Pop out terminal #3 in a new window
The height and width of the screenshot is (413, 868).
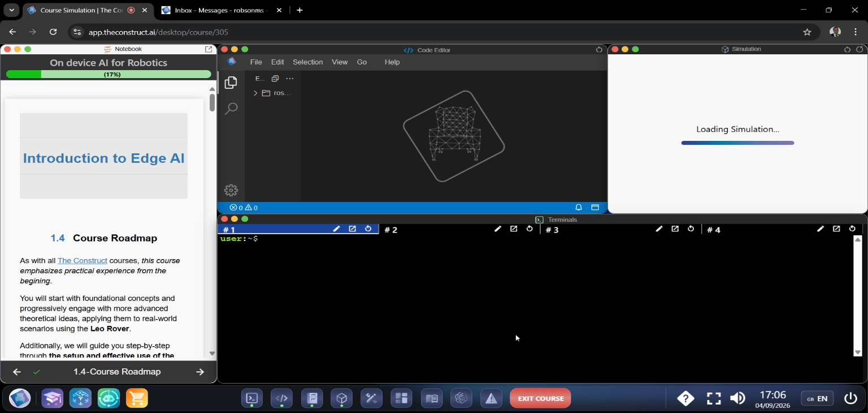[x=675, y=229]
